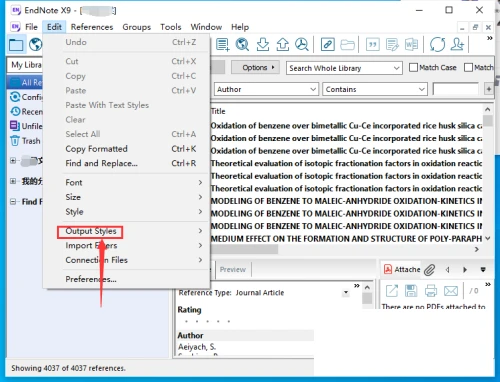Image resolution: width=500 pixels, height=382 pixels.
Task: Click the Online Search globe icon
Action: tap(242, 44)
